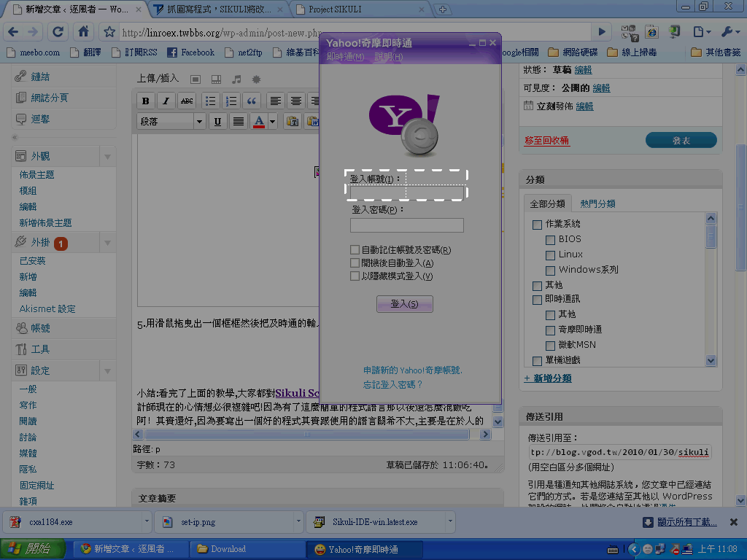Toggle bold formatting in the post editor
Viewport: 747px width, 560px height.
(146, 101)
